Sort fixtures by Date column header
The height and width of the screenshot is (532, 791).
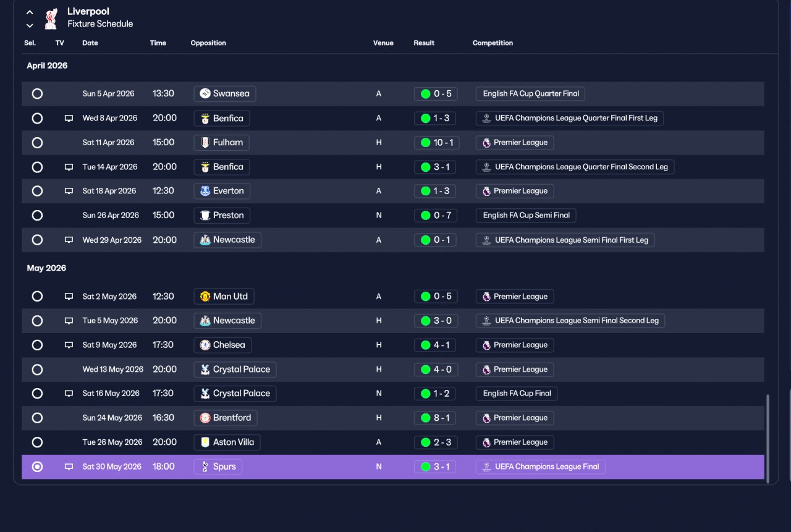pos(90,43)
